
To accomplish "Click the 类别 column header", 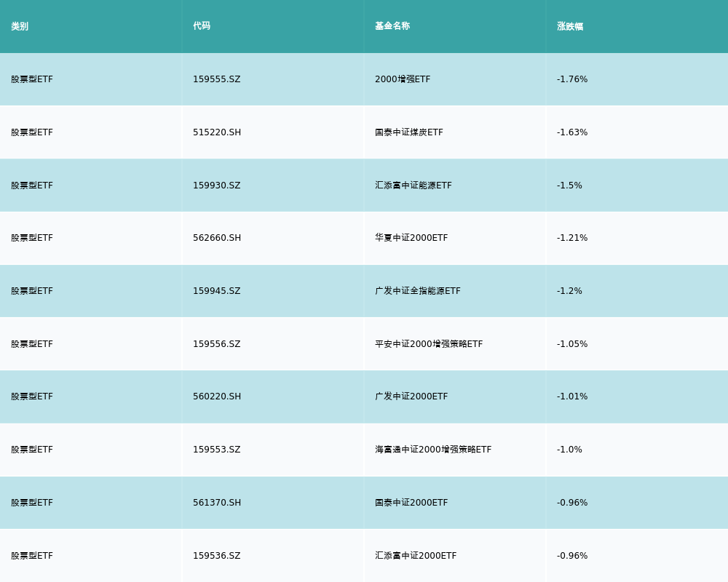I will tap(20, 26).
